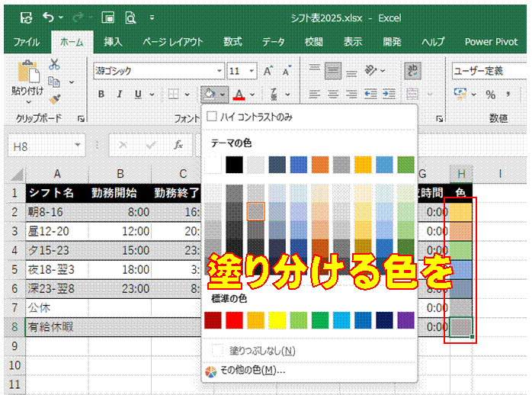Switch to the データ tab
The width and height of the screenshot is (532, 395).
[x=273, y=42]
